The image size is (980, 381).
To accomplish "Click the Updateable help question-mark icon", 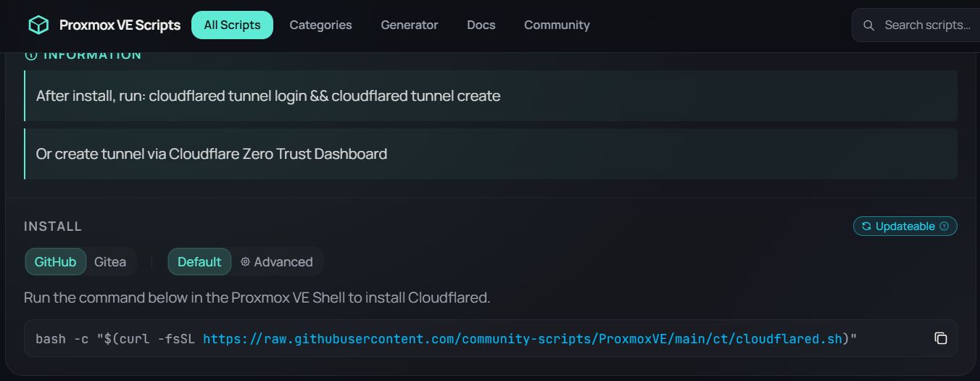I will coord(944,226).
